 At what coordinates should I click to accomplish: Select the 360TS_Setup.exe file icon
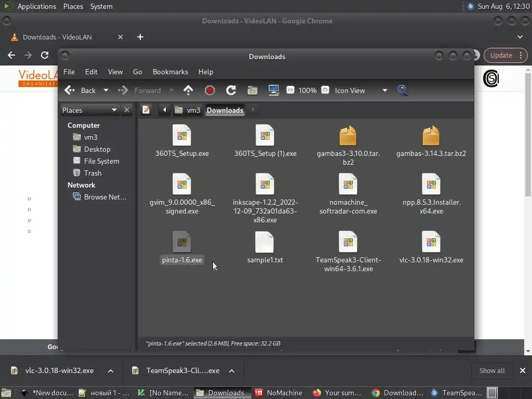pyautogui.click(x=182, y=136)
